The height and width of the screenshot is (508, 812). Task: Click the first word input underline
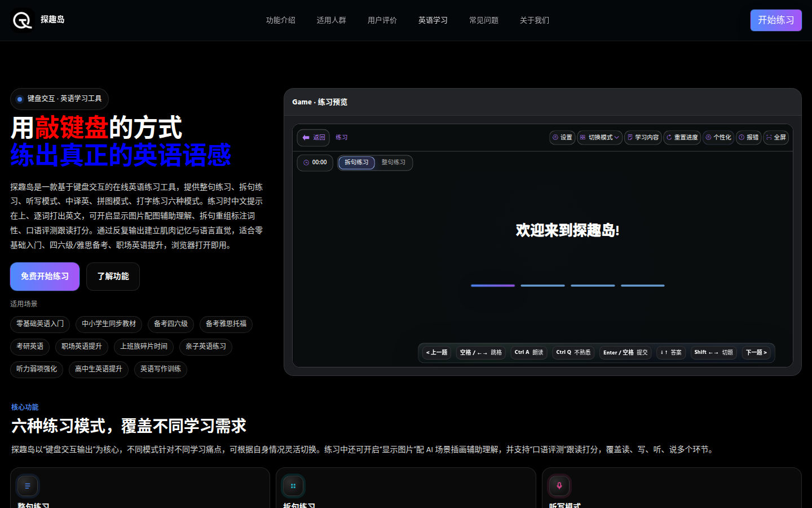[x=493, y=286]
